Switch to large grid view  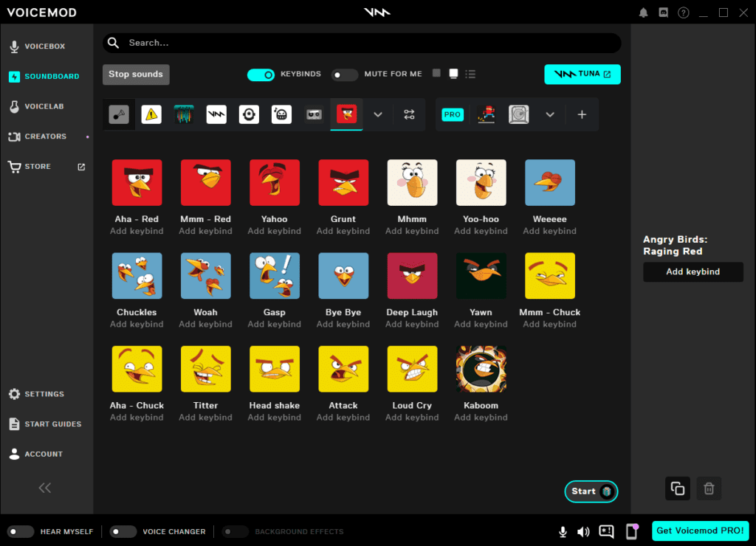[454, 74]
